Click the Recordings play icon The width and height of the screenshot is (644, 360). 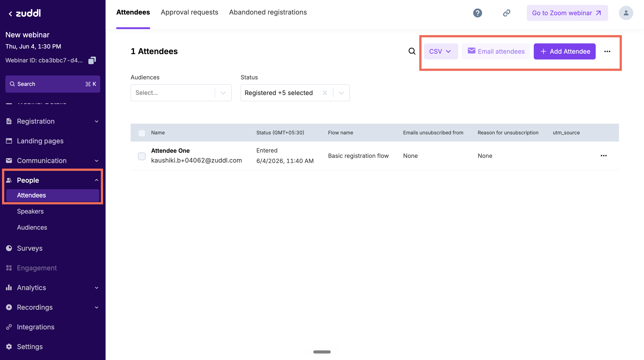tap(9, 307)
